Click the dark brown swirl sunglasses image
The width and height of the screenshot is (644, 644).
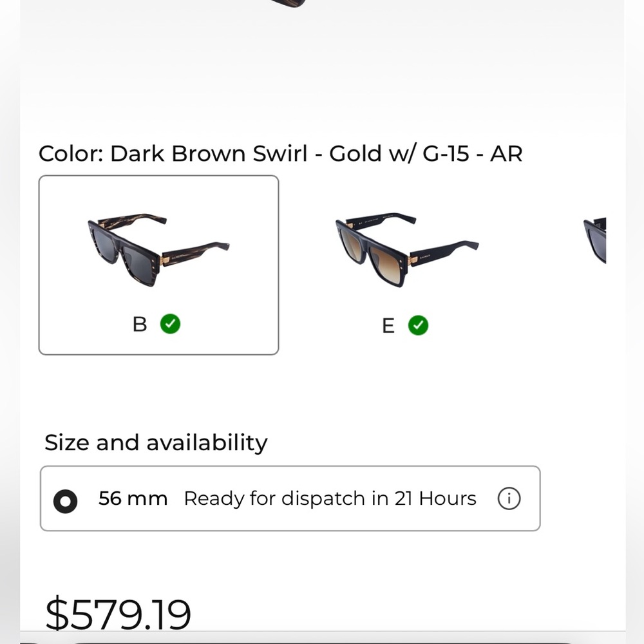(157, 249)
